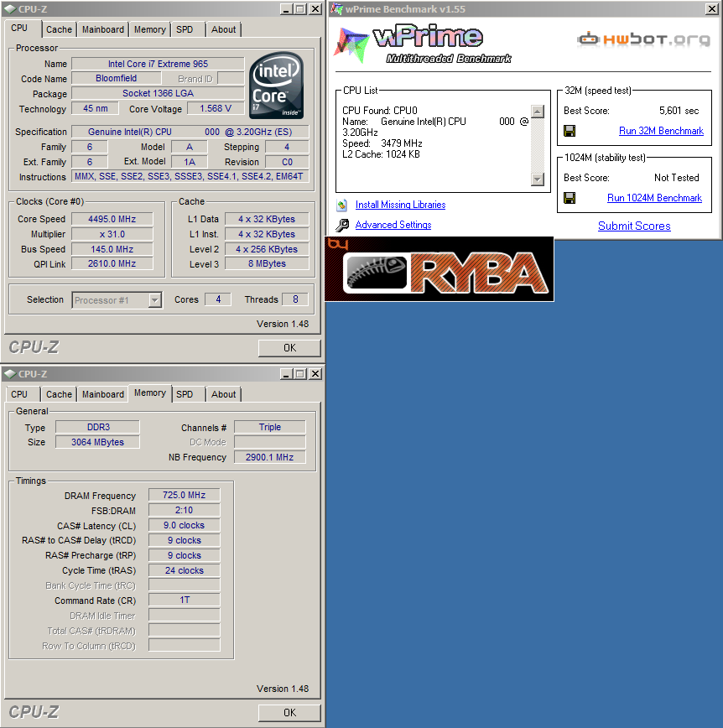723x728 pixels.
Task: Click the CPU List scroll up arrow
Action: point(538,112)
